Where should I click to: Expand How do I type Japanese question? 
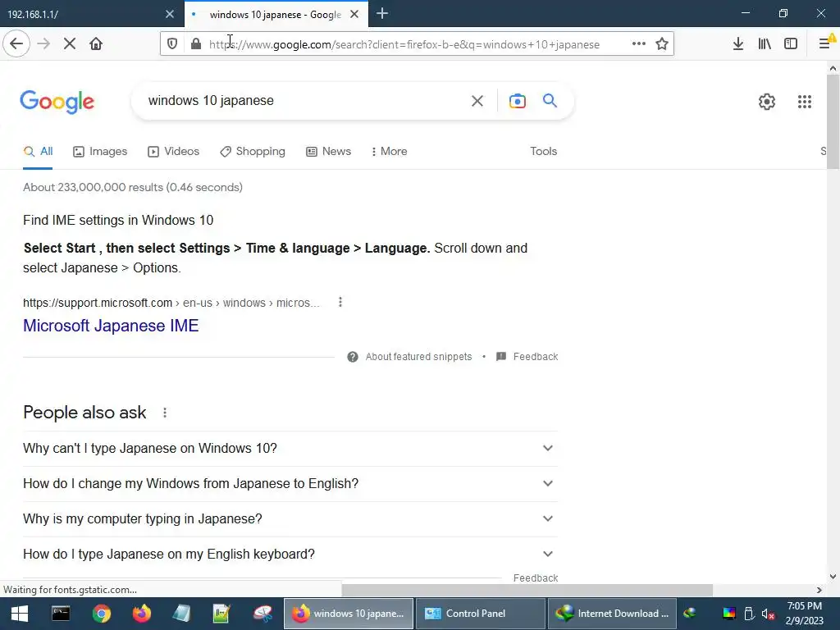pos(290,555)
